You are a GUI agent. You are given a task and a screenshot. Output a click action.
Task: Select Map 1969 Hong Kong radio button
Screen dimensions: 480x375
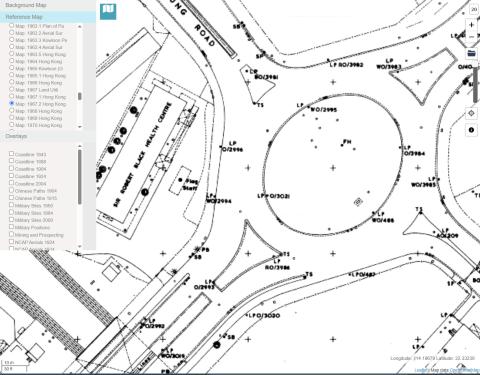point(12,117)
